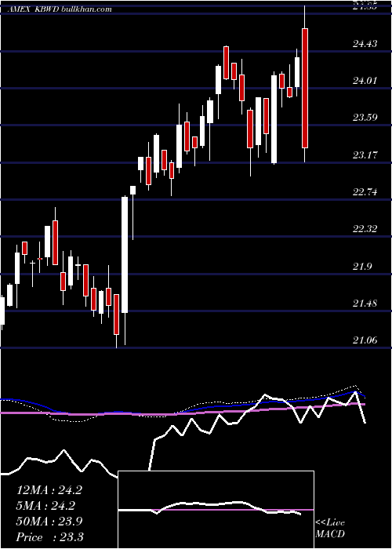Click the 23.17 price axis label

(365, 155)
